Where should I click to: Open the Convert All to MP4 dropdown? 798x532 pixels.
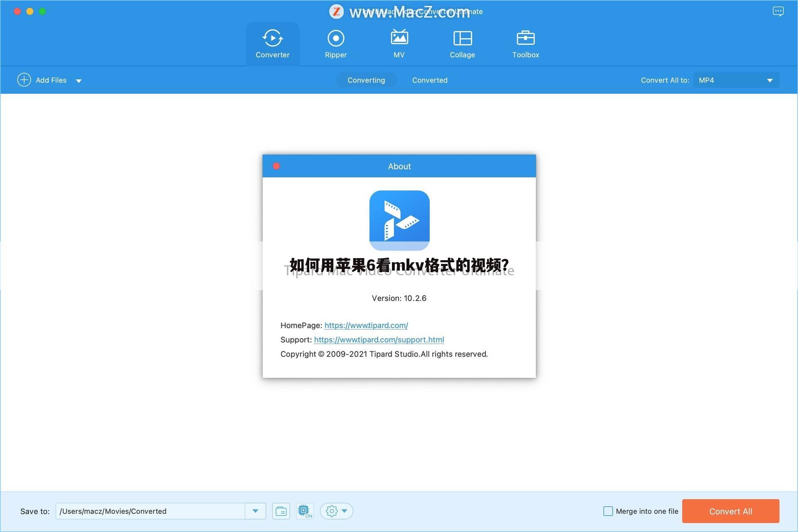pos(736,80)
